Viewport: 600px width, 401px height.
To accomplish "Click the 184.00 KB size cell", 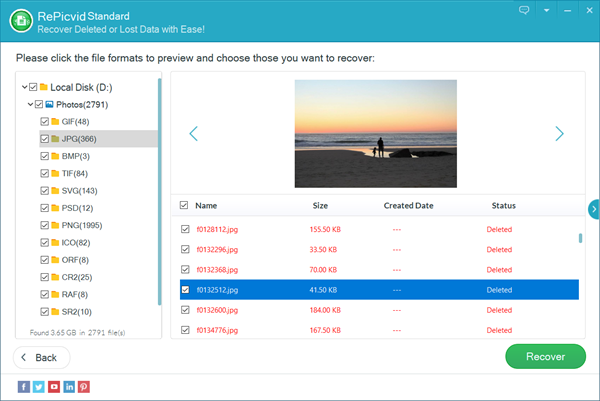I will point(325,310).
